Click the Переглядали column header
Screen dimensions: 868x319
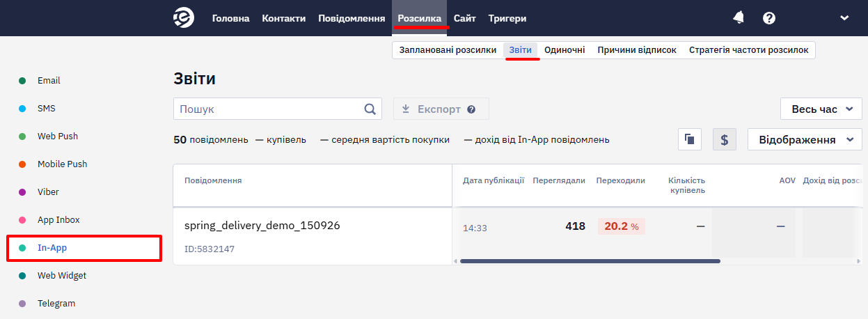coord(559,180)
